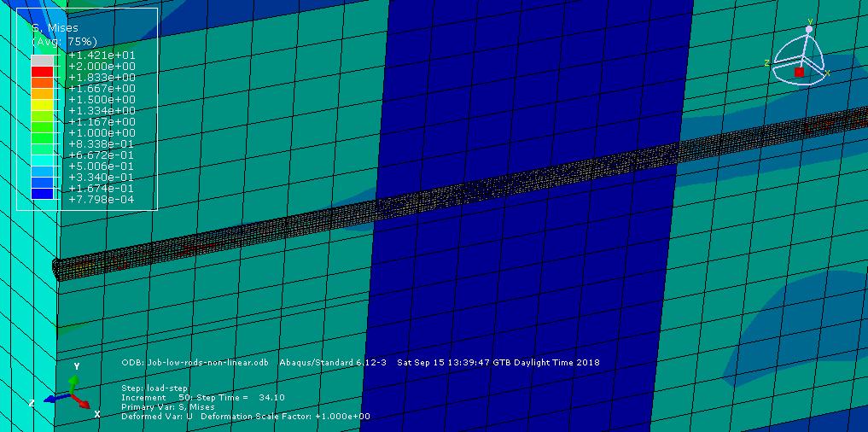Select the legend value +1.674e-01
Image resolution: width=868 pixels, height=432 pixels.
click(x=102, y=189)
